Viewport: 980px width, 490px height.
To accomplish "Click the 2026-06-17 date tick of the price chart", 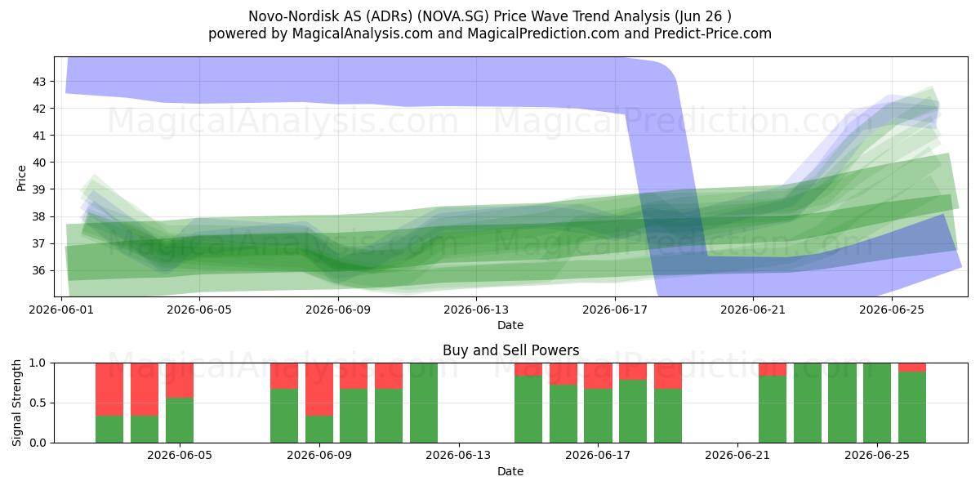I will coord(615,310).
